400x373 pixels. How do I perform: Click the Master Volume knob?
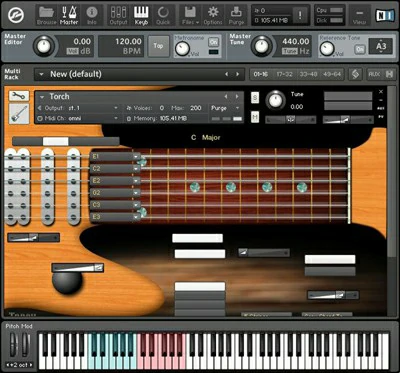44,46
